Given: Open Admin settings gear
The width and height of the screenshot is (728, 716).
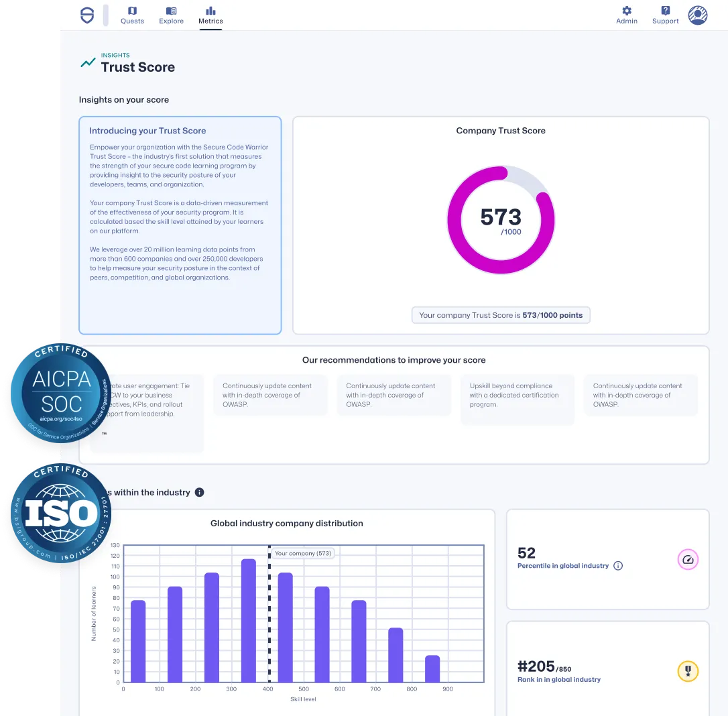Looking at the screenshot, I should coord(627,15).
